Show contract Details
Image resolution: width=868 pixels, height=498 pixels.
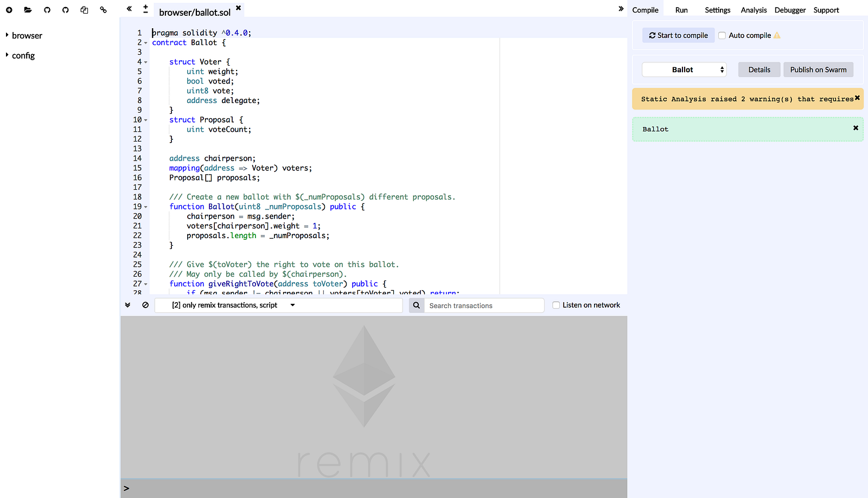759,69
